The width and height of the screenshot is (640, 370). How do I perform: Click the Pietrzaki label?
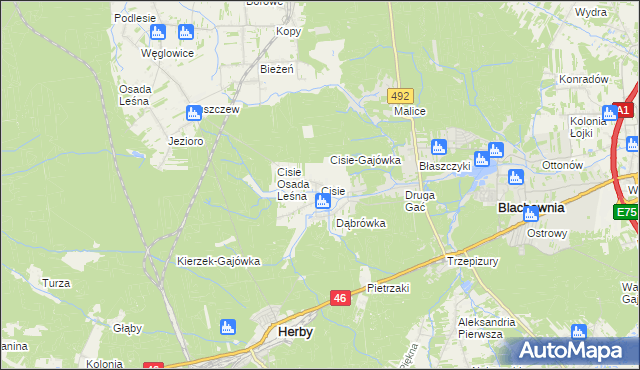(x=388, y=288)
